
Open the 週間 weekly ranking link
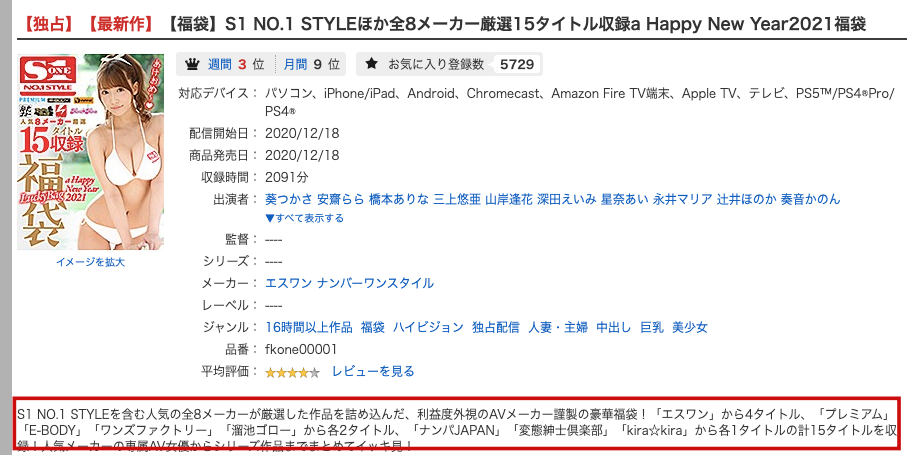coord(219,64)
